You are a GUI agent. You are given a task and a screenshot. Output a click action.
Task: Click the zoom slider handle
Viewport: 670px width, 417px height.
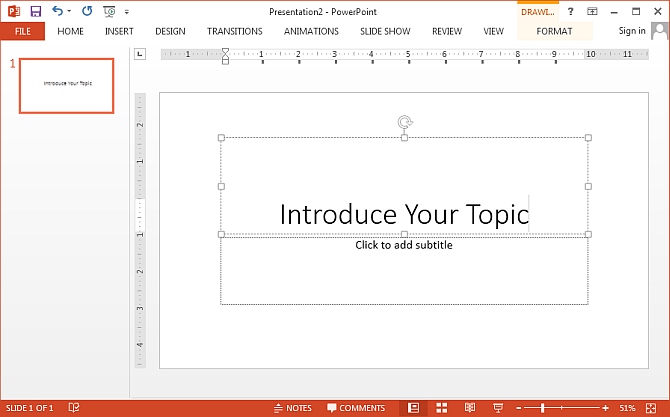click(x=543, y=408)
